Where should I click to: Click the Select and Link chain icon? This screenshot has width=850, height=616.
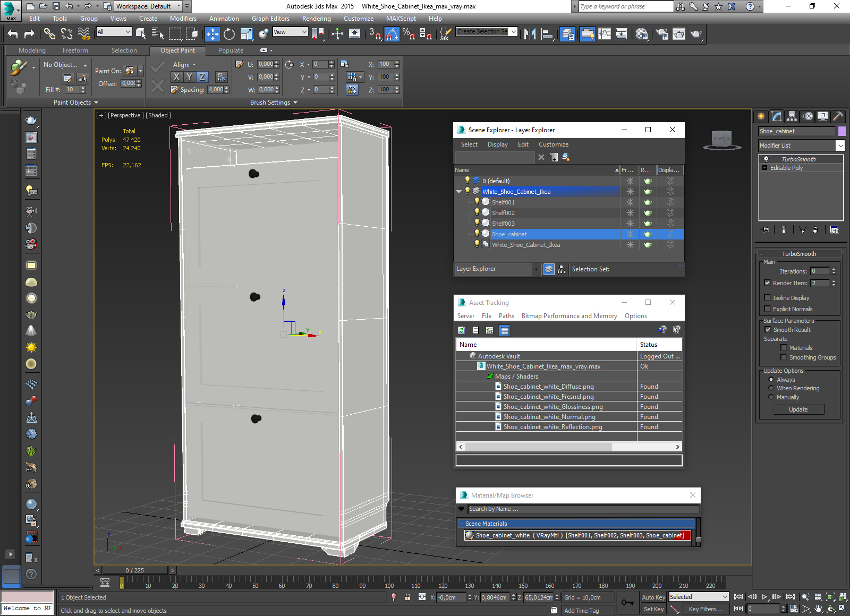tap(49, 34)
